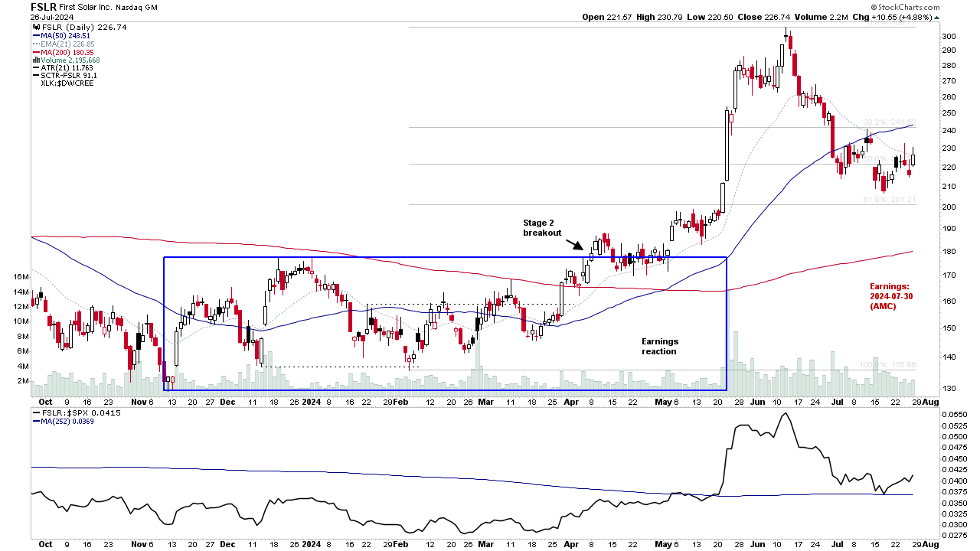Click 'Jun' on the price panel date axis
The height and width of the screenshot is (551, 980).
pos(757,400)
